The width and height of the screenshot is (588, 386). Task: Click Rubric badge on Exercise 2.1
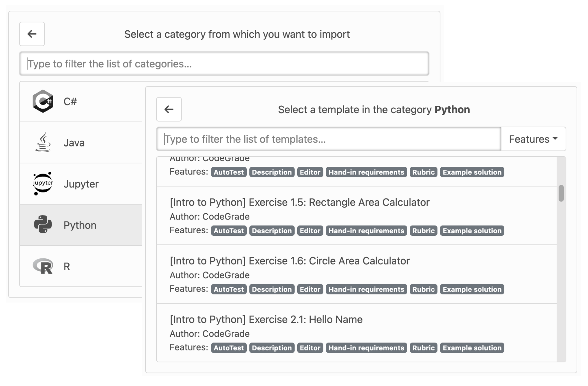[x=423, y=348]
